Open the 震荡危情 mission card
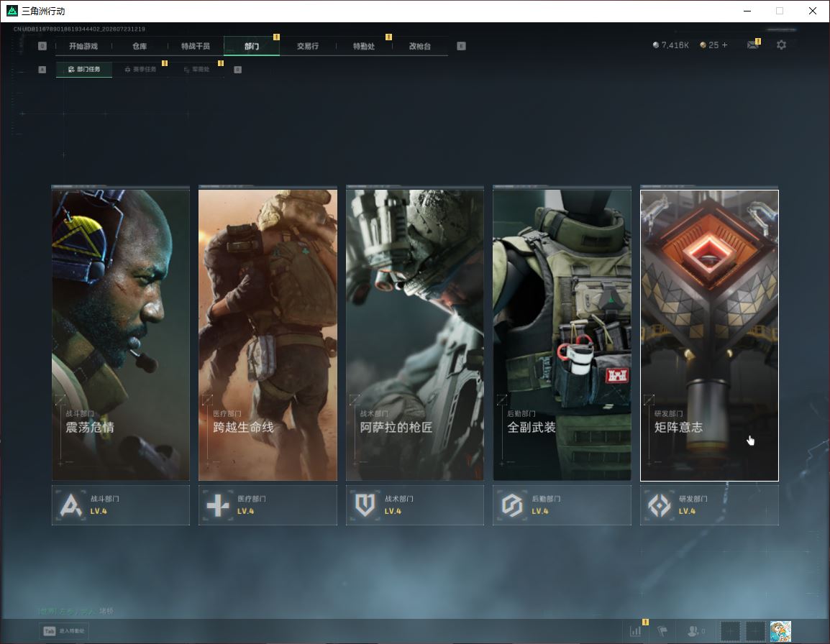Screen dimensions: 830x644 tap(121, 335)
